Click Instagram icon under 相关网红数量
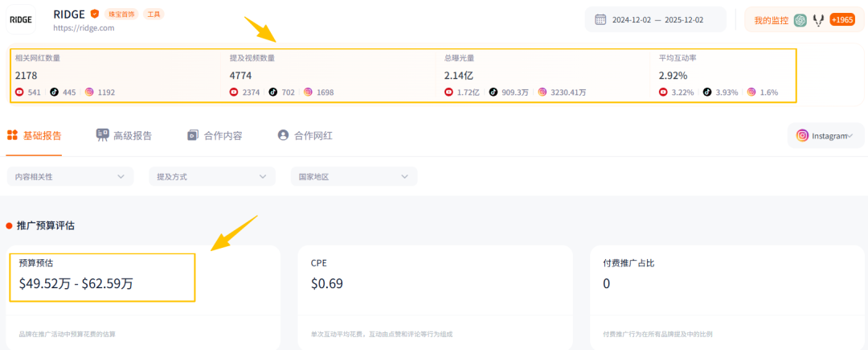868x350 pixels. tap(89, 93)
